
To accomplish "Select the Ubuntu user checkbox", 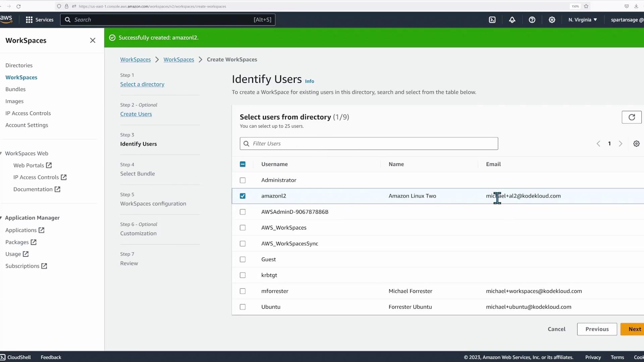I will (243, 307).
